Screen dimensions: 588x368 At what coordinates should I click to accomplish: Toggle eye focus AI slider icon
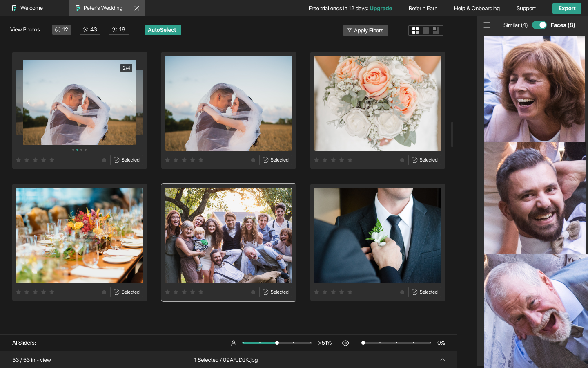coord(345,343)
